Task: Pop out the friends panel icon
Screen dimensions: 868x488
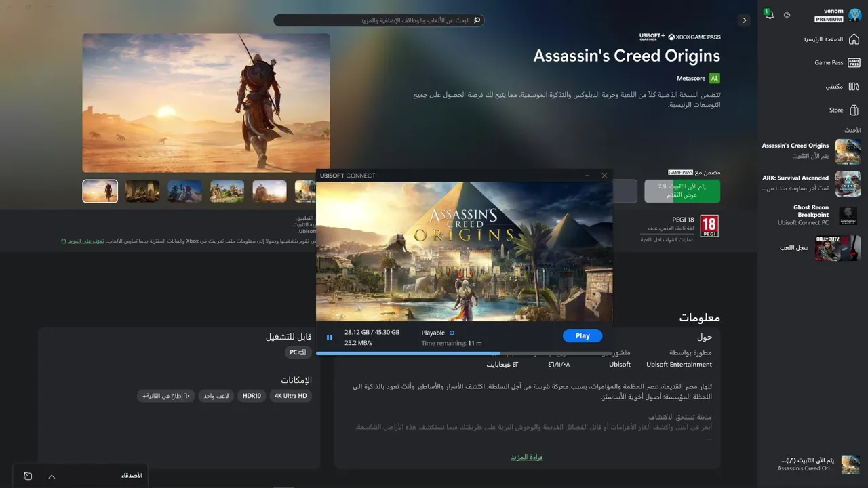Action: coord(28,476)
